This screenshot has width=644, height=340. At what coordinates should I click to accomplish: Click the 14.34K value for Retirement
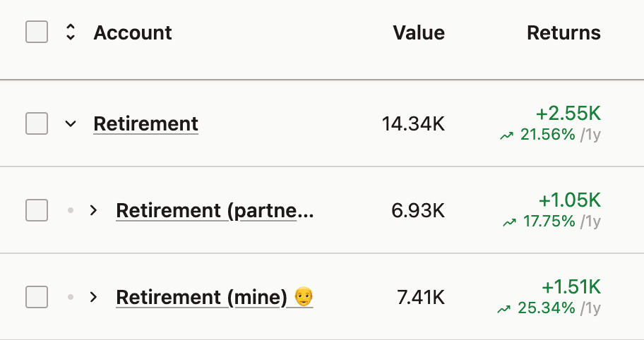[x=413, y=124]
